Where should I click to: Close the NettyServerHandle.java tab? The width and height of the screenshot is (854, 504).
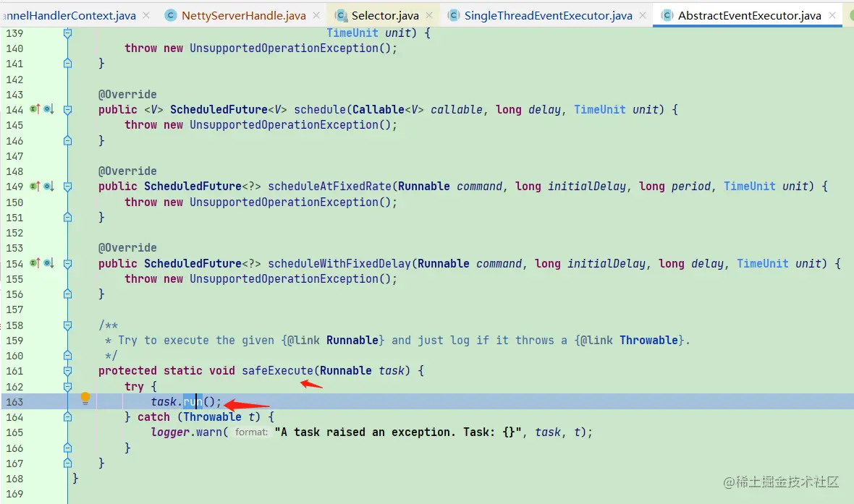[x=316, y=16]
